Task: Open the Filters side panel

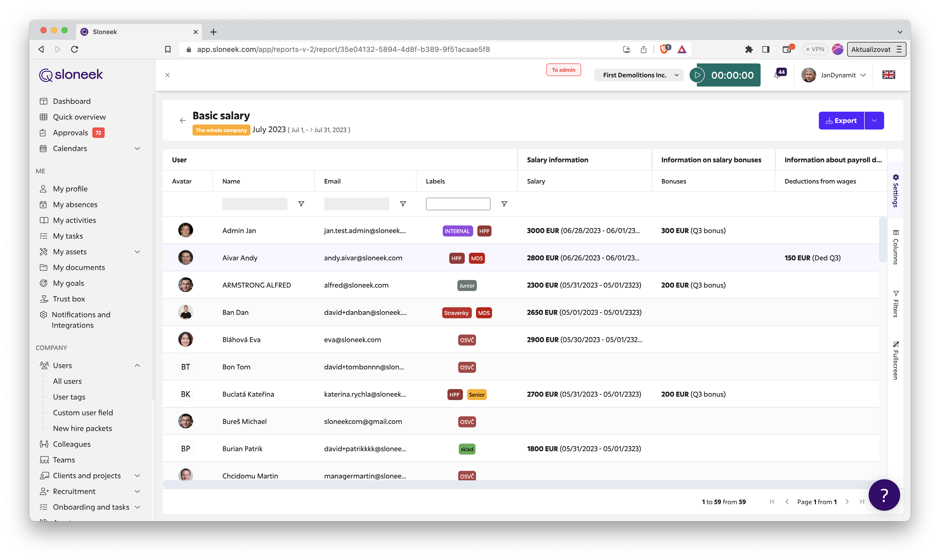Action: click(895, 304)
